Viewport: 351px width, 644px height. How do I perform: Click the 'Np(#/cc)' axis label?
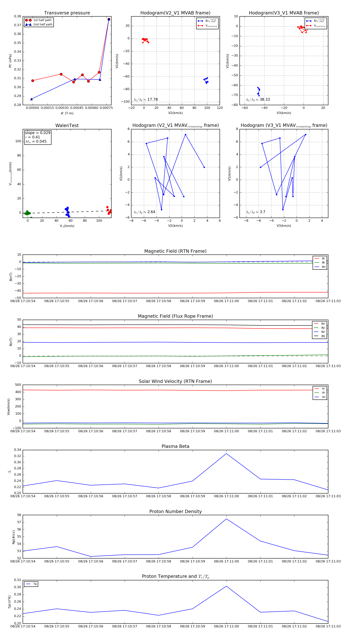coord(13,537)
